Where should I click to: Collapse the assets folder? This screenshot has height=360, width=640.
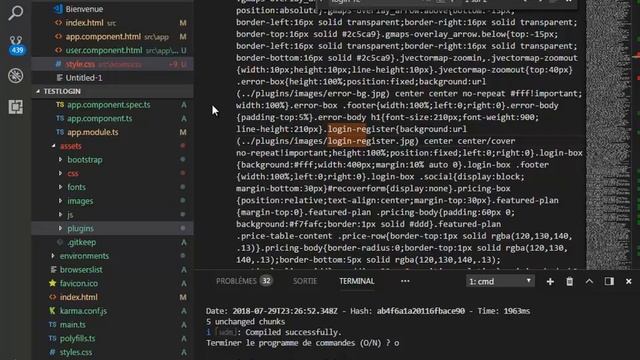[x=112, y=146]
